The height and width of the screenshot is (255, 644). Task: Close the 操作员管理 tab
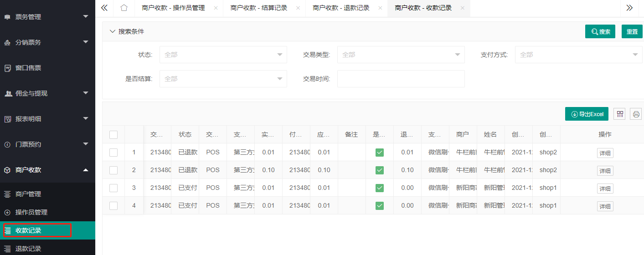click(x=216, y=8)
